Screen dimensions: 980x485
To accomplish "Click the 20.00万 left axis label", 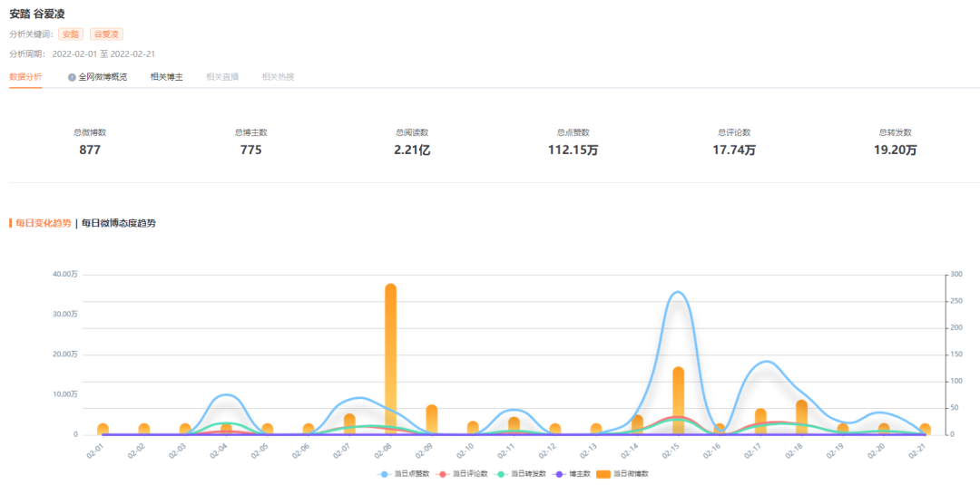I will coord(65,354).
